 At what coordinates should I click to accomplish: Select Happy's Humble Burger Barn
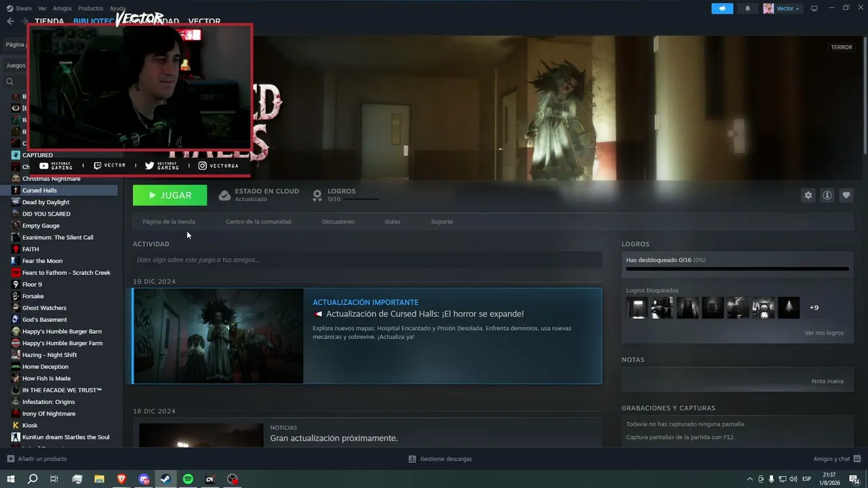(x=62, y=331)
